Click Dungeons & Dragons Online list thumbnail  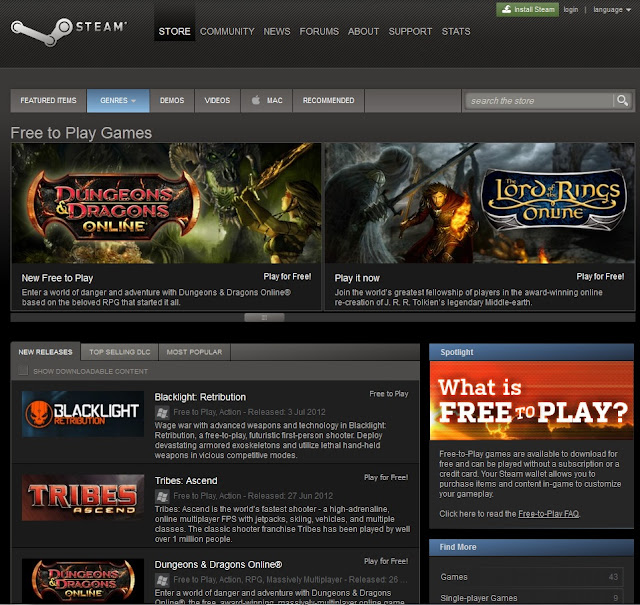[83, 581]
